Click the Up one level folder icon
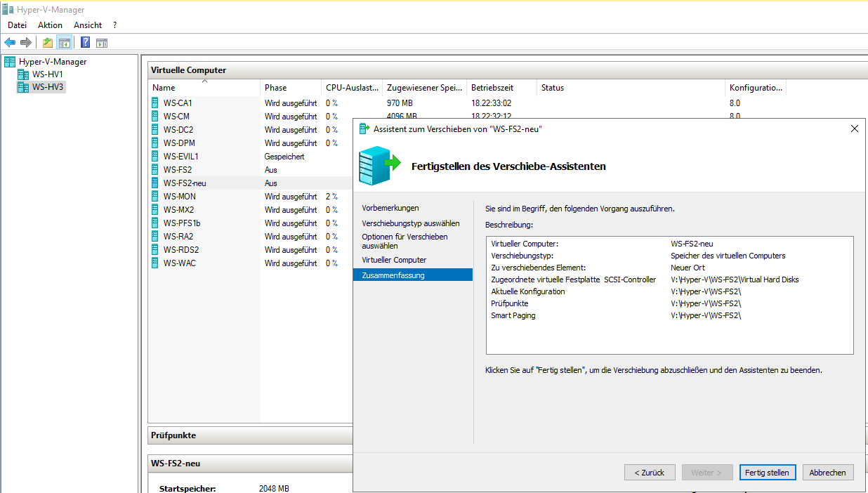868x493 pixels. tap(48, 42)
